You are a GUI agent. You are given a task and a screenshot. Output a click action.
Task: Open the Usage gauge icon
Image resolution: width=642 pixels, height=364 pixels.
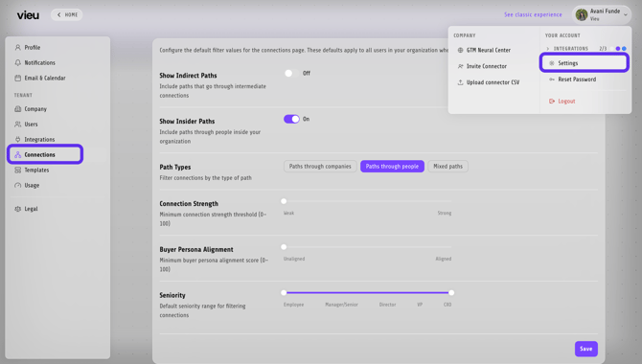(17, 185)
